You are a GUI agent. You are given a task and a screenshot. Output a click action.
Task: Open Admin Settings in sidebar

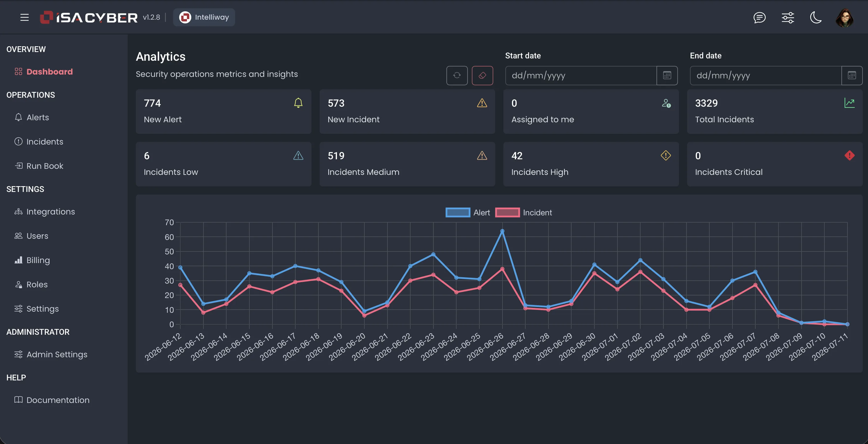51,354
